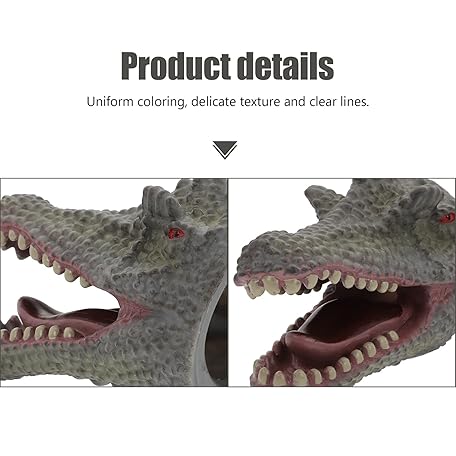Click upper teeth row of right crocodile
The width and height of the screenshot is (456, 456).
pyautogui.click(x=322, y=283)
